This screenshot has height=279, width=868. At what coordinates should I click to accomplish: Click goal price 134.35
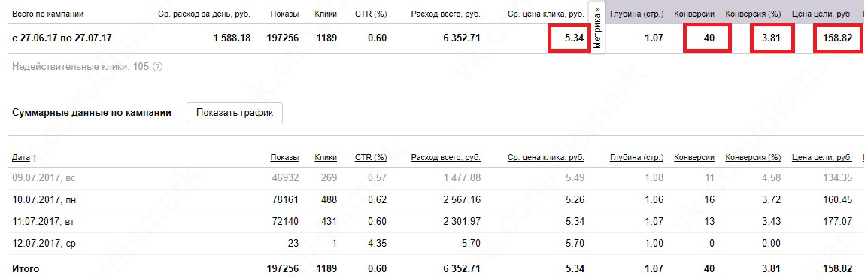coord(839,178)
